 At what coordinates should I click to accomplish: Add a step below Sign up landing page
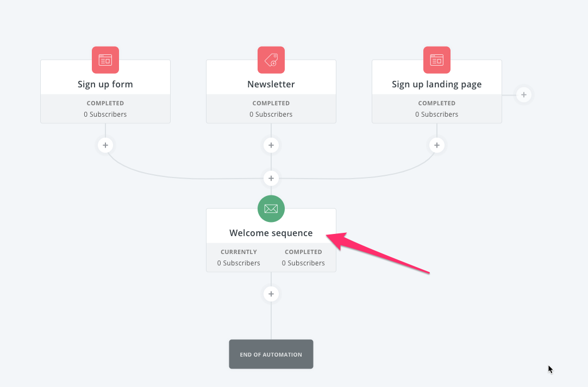point(437,145)
